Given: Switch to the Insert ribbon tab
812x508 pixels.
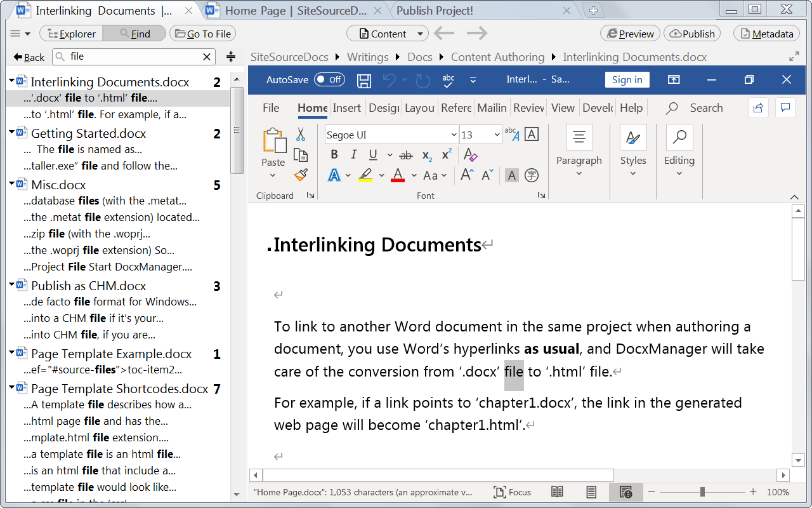Looking at the screenshot, I should pos(347,108).
